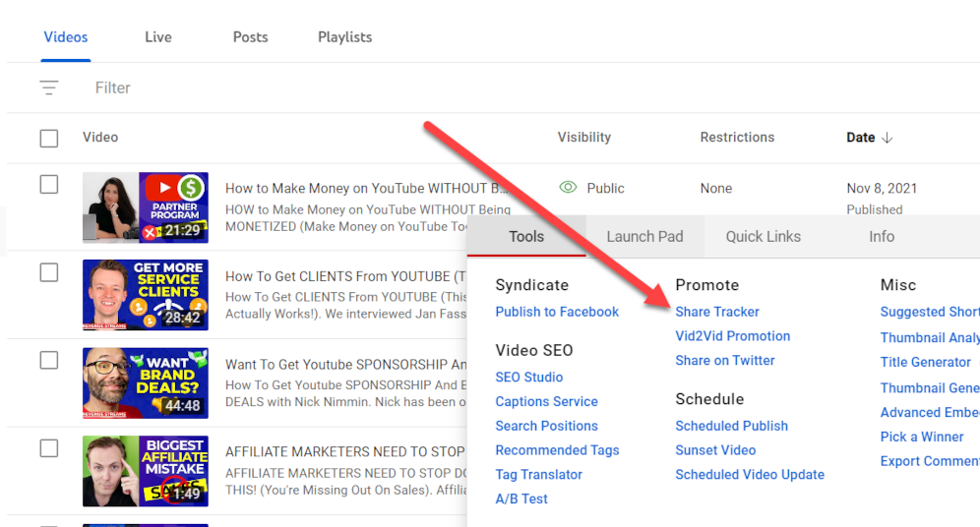Open Publish to Facebook link
Screen dimensions: 980x527
pos(557,312)
